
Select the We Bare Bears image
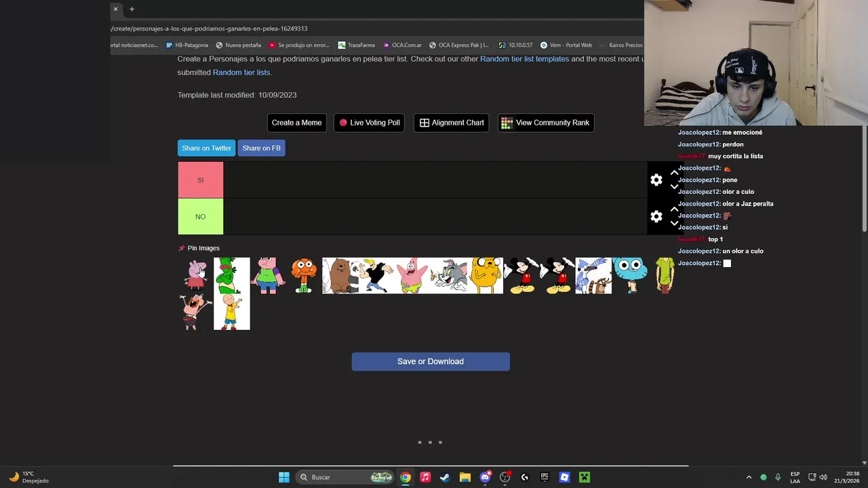pos(340,275)
